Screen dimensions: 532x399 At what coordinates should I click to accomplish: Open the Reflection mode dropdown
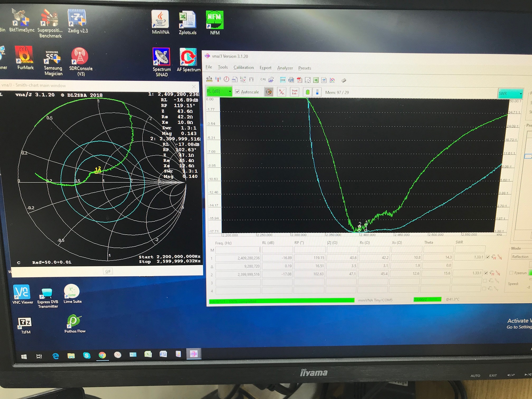click(x=520, y=256)
